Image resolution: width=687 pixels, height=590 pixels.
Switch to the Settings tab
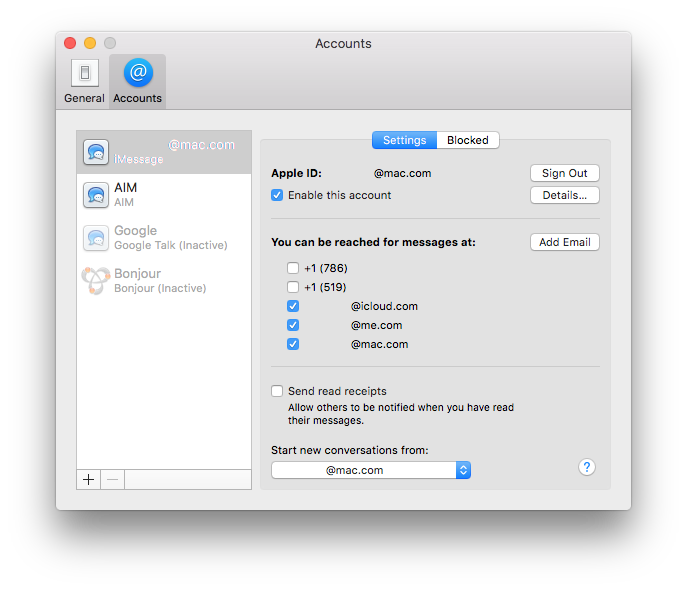(x=404, y=140)
